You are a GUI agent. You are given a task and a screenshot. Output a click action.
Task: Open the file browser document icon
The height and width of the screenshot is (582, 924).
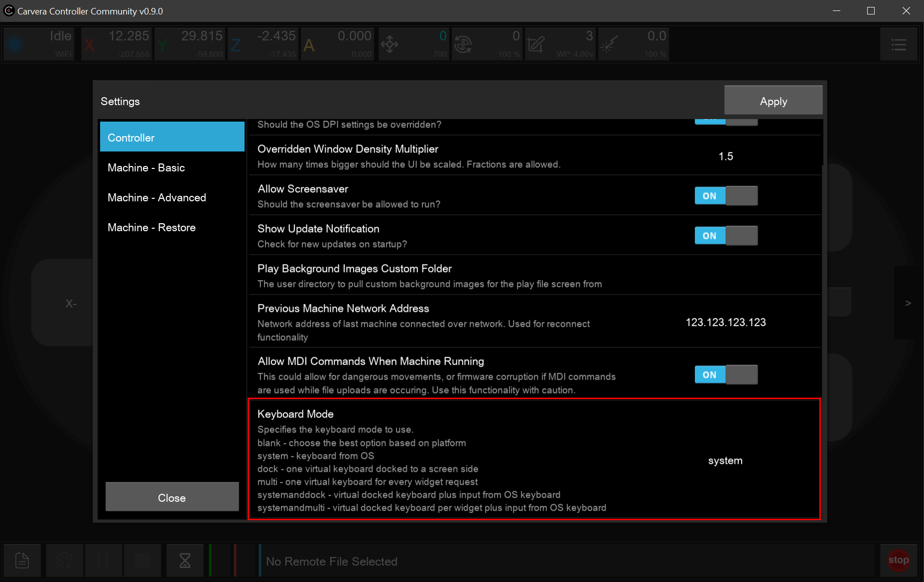[x=22, y=561]
